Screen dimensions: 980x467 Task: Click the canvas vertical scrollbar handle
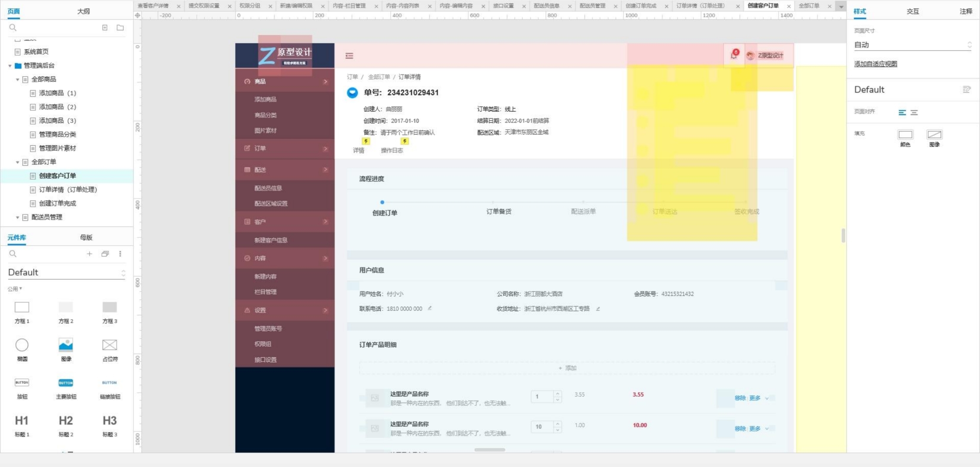843,235
